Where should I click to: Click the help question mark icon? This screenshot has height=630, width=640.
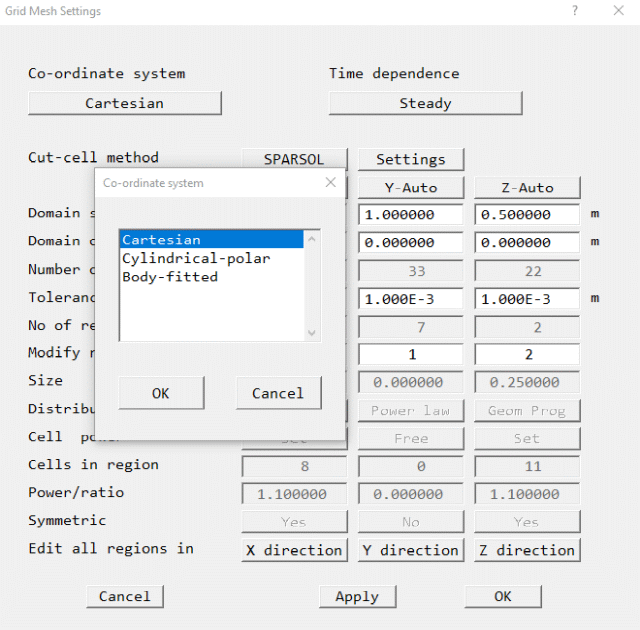[574, 11]
